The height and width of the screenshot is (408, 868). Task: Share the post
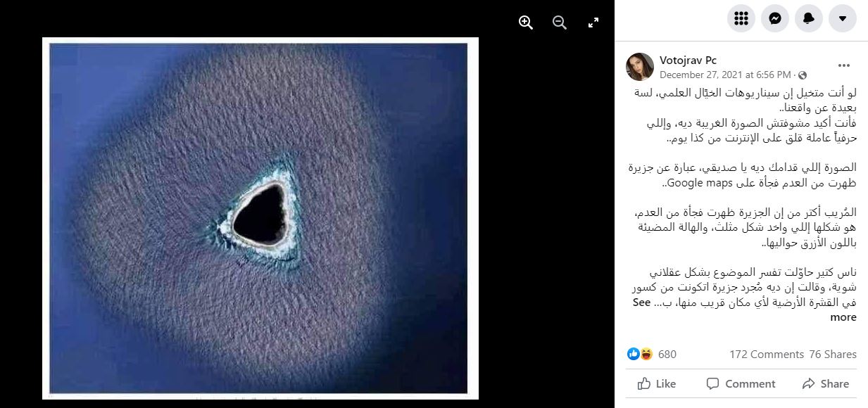pos(825,383)
